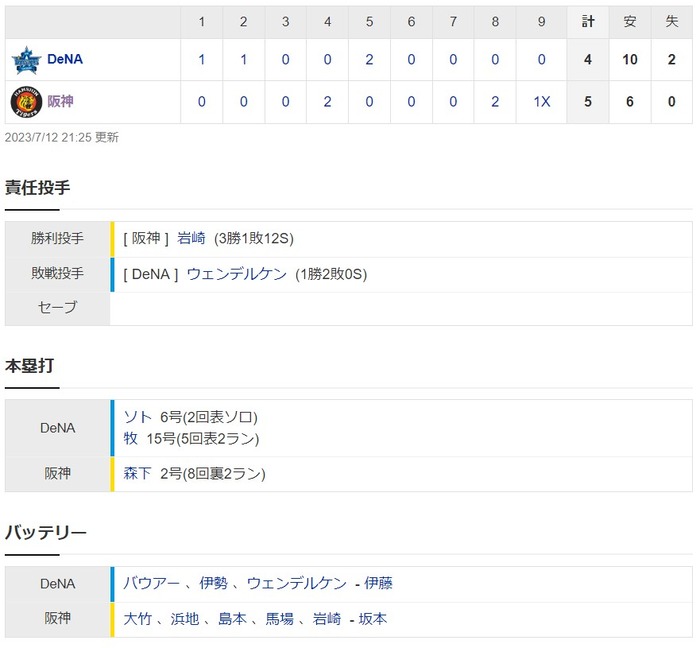Open 馬場 in the Hanshin battery list
Image resolution: width=700 pixels, height=648 pixels.
point(280,619)
